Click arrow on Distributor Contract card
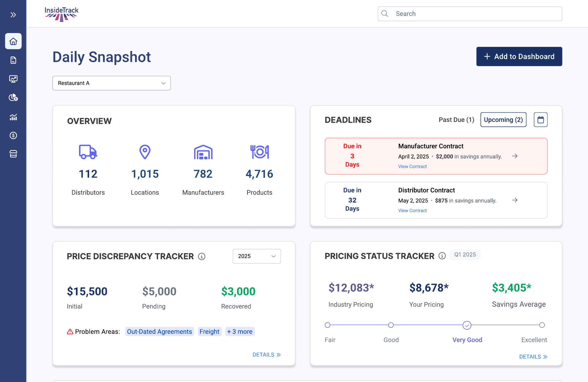Image resolution: width=588 pixels, height=382 pixels. click(x=515, y=200)
